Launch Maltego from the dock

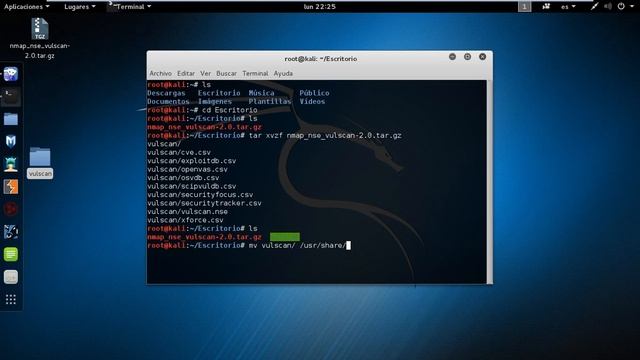[11, 232]
